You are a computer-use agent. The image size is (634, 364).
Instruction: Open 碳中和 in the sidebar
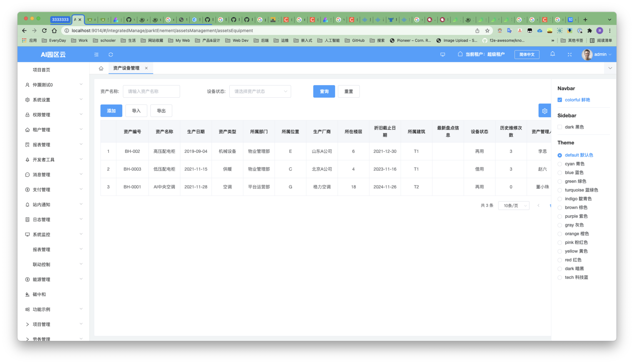click(39, 294)
